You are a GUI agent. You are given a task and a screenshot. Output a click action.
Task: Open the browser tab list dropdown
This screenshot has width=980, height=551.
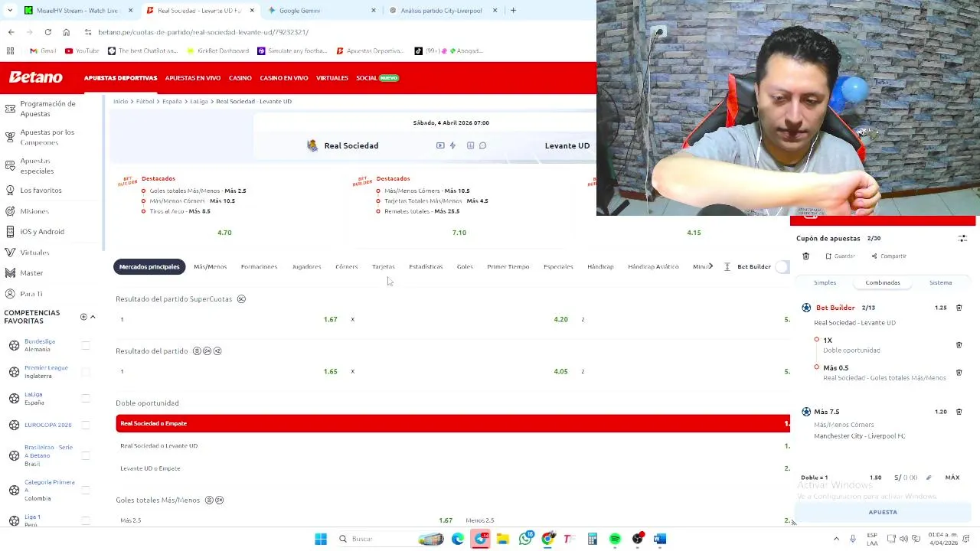pos(9,11)
